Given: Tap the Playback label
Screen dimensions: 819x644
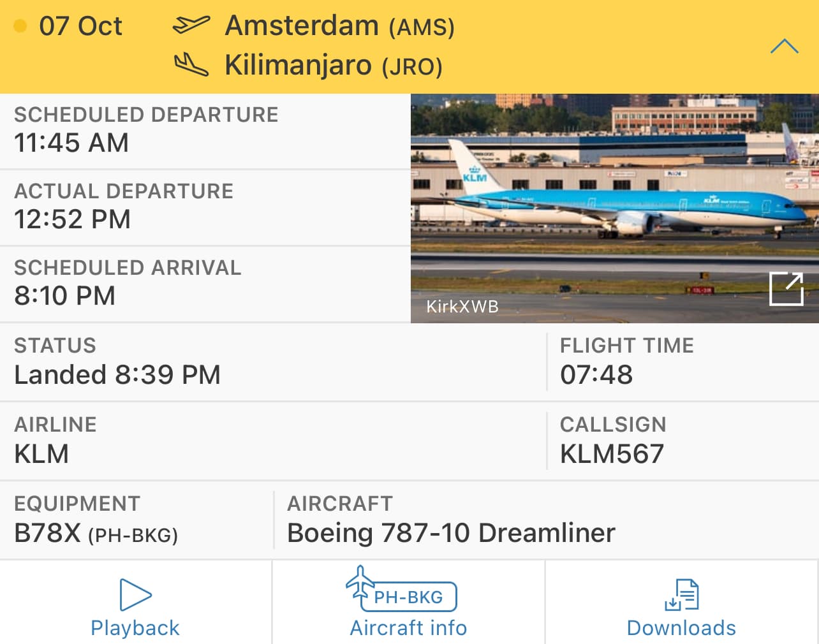Looking at the screenshot, I should click(135, 628).
